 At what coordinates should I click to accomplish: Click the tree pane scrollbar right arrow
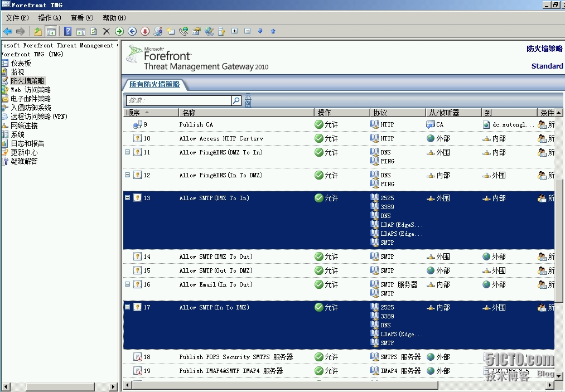point(113,386)
